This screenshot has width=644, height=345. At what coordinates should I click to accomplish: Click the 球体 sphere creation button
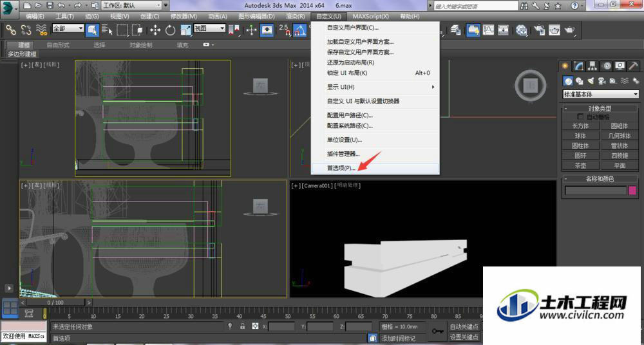pyautogui.click(x=580, y=136)
